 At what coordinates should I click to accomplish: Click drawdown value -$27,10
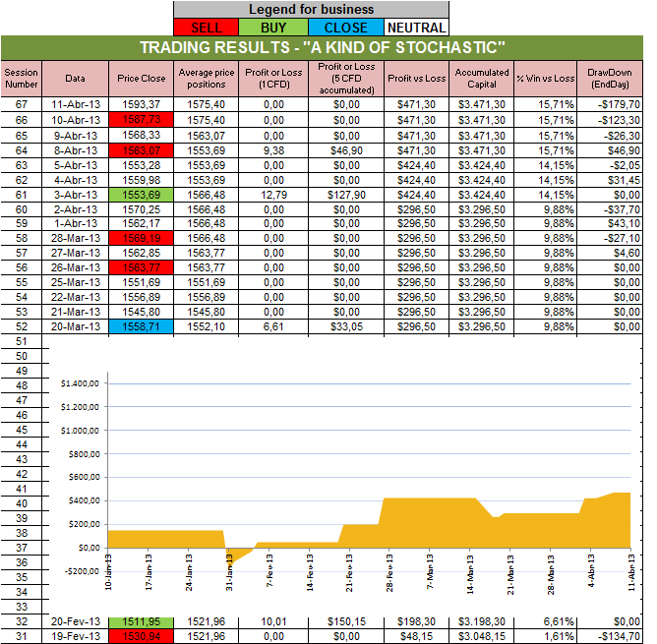(610, 238)
